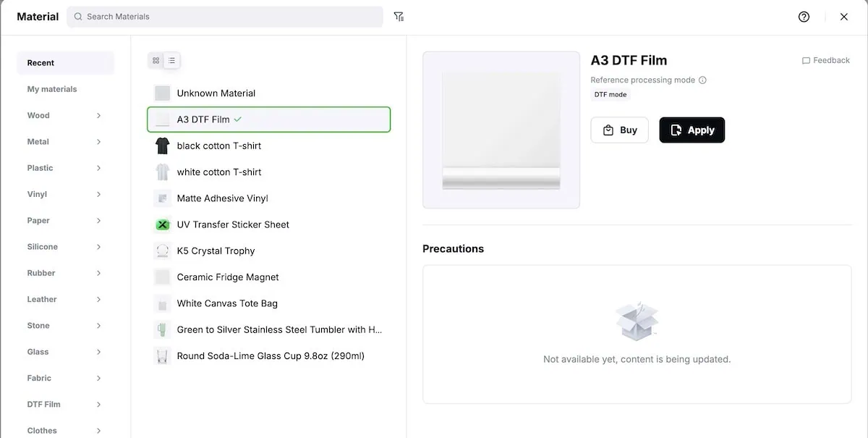Click the DTF mode tag
This screenshot has width=868, height=438.
[610, 95]
